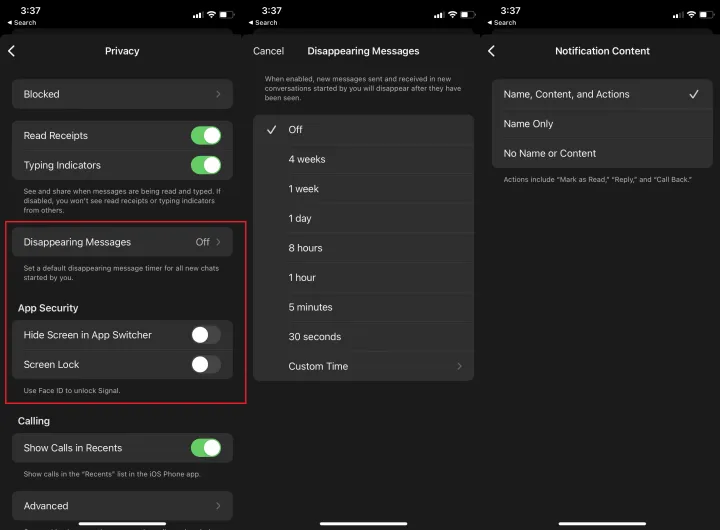
Task: Select the 4 weeks timer option
Action: (307, 159)
